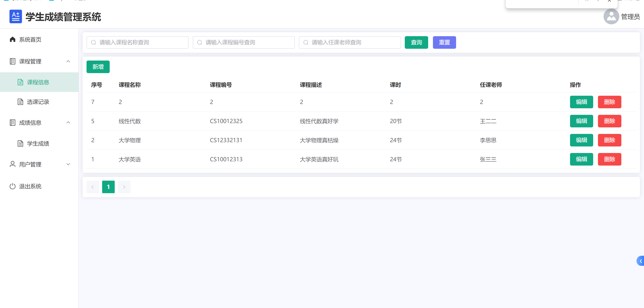
Task: Click the document icon next to 选课记录
Action: 20,102
